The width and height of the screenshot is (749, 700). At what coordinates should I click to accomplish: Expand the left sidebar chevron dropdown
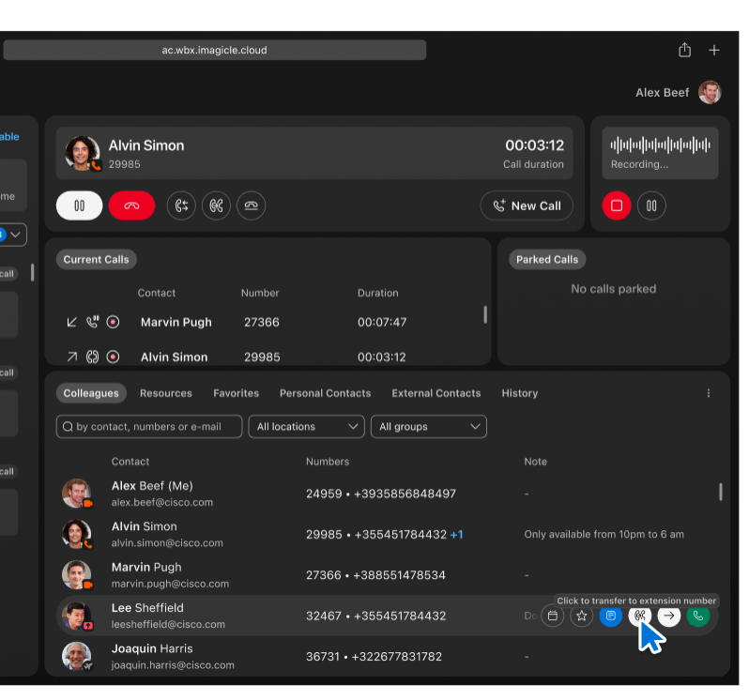tap(15, 235)
